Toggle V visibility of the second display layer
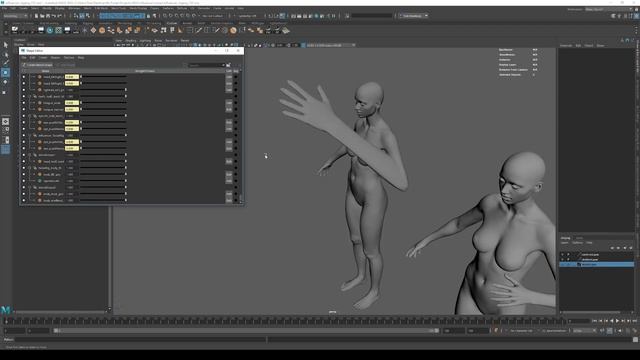The width and height of the screenshot is (640, 360). [x=562, y=259]
